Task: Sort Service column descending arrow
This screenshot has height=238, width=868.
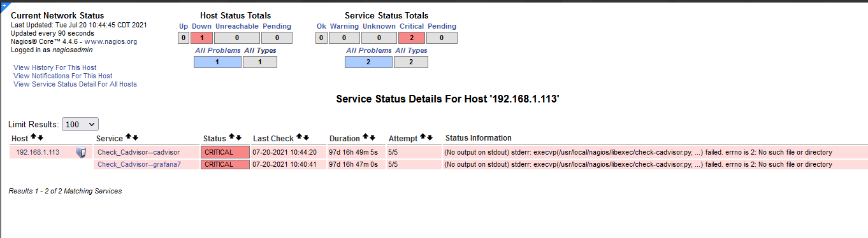Action: (135, 137)
